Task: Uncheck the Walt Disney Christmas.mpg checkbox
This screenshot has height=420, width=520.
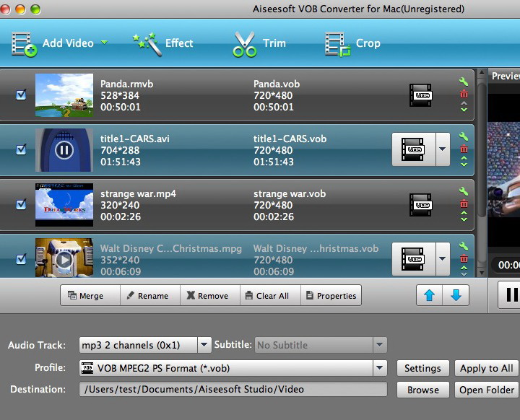Action: pos(21,259)
